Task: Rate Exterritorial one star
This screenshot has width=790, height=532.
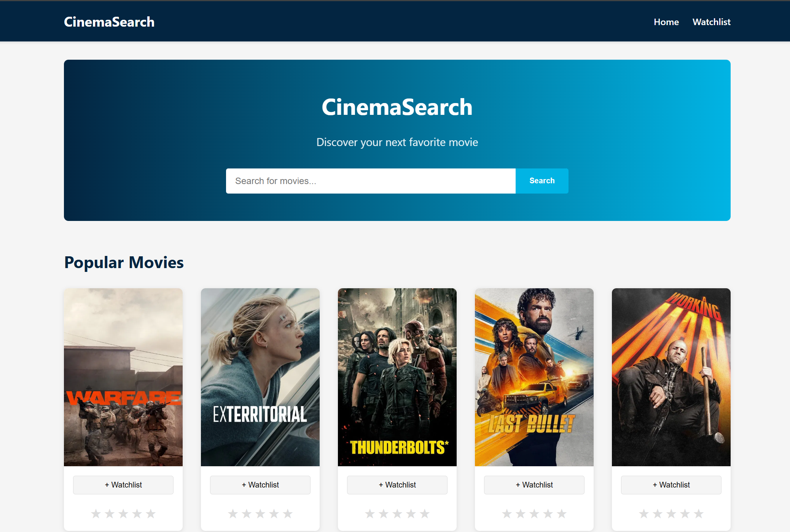Action: (x=233, y=514)
